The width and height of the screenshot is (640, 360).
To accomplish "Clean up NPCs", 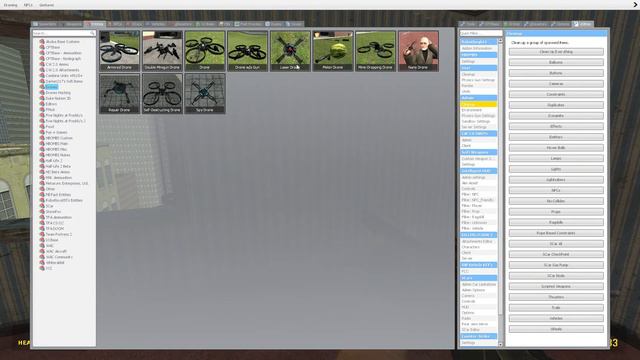I will pos(556,190).
